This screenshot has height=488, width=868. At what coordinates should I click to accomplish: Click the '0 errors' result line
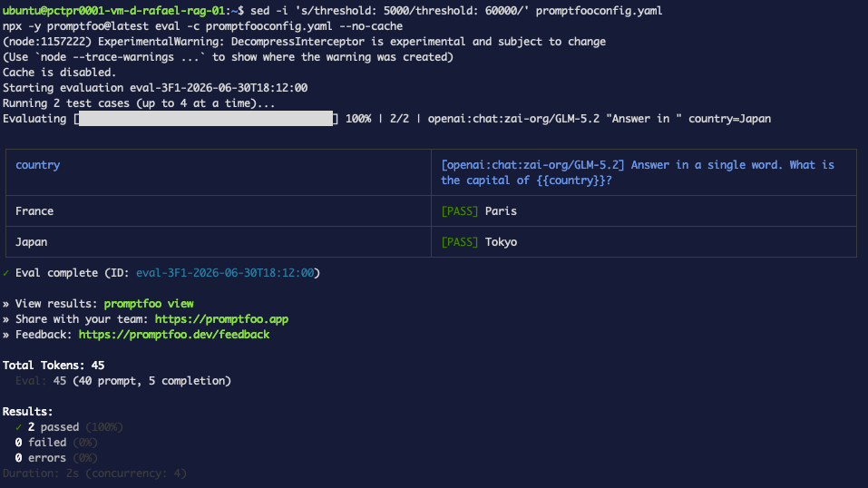pos(56,458)
